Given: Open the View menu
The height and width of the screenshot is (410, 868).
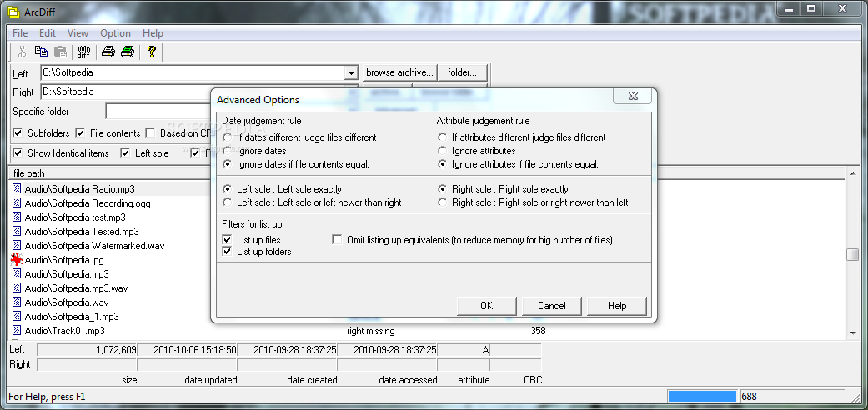Looking at the screenshot, I should click(78, 33).
